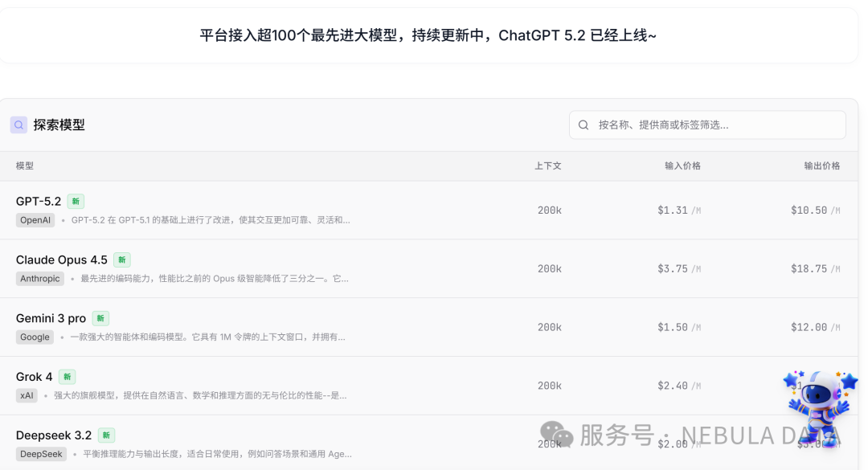
Task: Click the GPT-5.2 output price $10.50
Action: tap(816, 210)
